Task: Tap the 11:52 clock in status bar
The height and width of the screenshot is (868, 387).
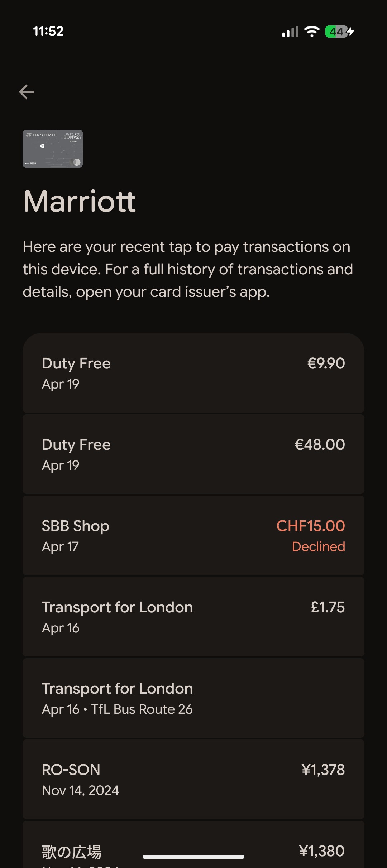Action: 48,31
